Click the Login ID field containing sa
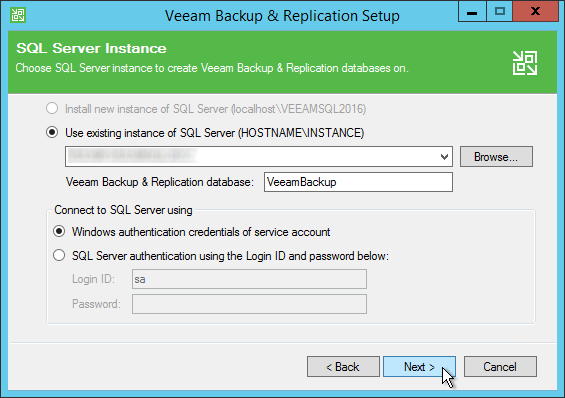565x398 pixels. (x=249, y=279)
